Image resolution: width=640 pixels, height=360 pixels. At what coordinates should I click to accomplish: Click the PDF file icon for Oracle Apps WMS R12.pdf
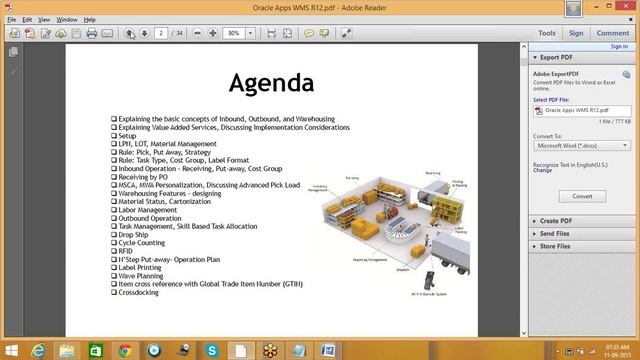click(539, 111)
